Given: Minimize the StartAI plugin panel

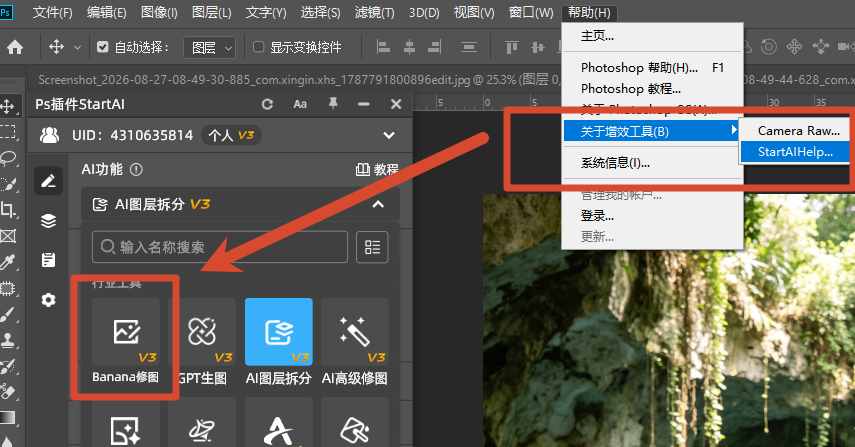Looking at the screenshot, I should (364, 104).
